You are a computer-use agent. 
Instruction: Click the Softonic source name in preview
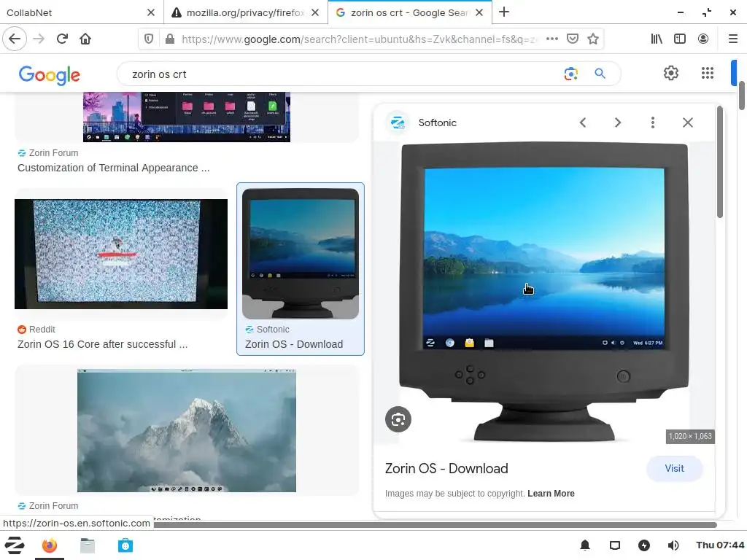tap(438, 122)
